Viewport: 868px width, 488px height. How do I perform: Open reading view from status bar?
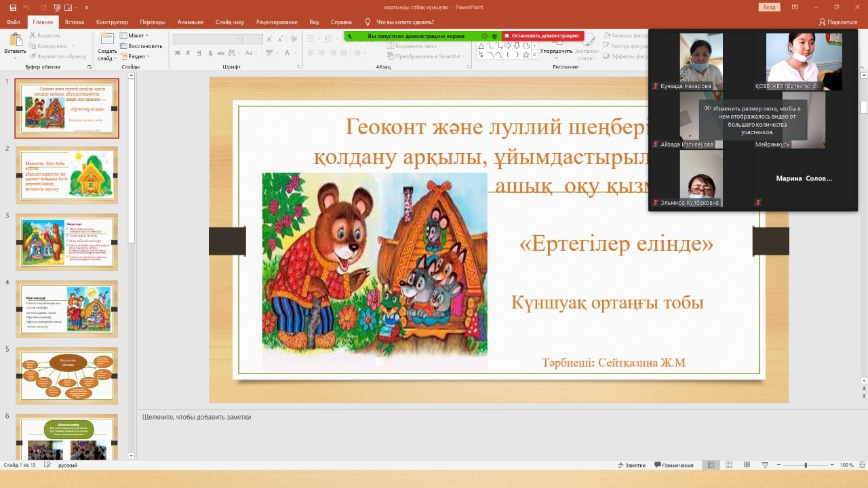[747, 465]
